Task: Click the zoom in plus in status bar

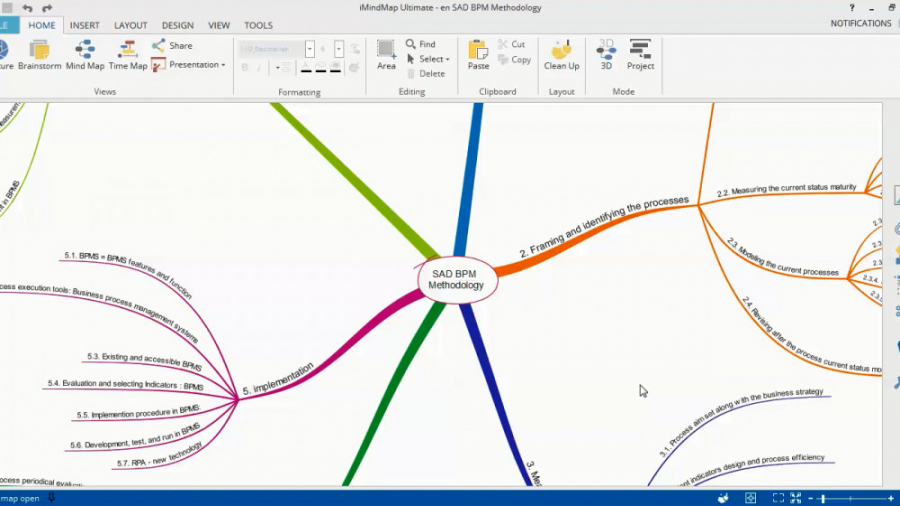Action: coord(891,499)
